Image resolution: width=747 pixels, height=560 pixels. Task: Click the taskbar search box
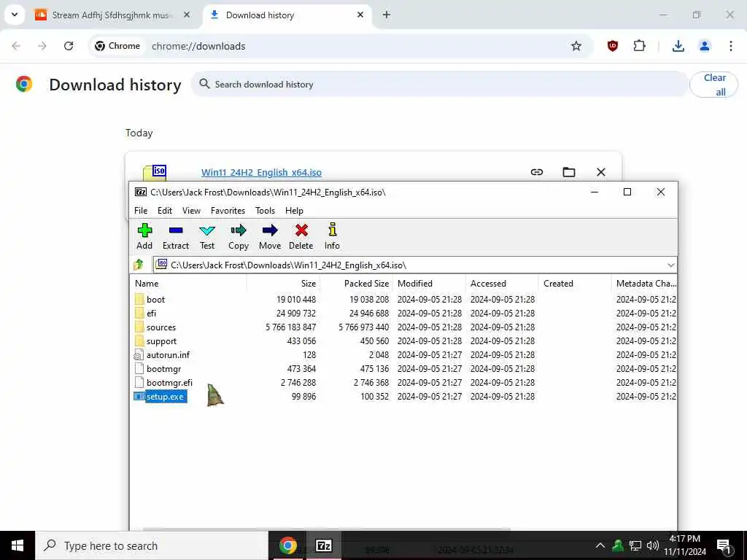[152, 545]
